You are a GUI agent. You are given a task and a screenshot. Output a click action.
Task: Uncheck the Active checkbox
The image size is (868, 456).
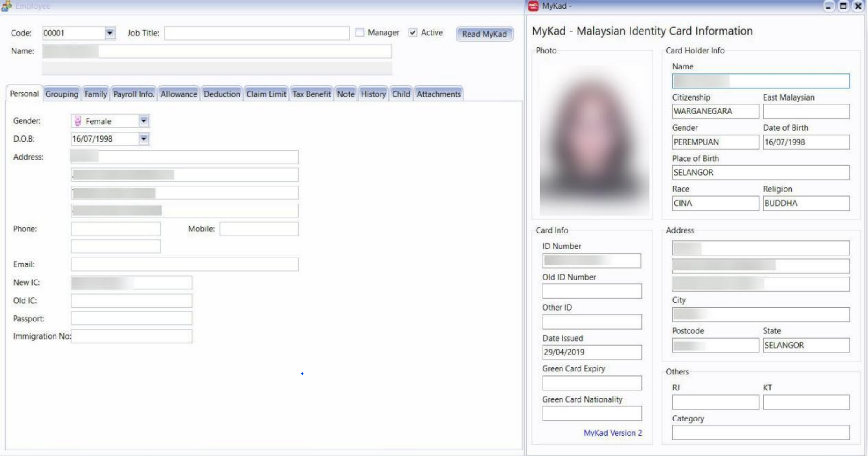[413, 33]
